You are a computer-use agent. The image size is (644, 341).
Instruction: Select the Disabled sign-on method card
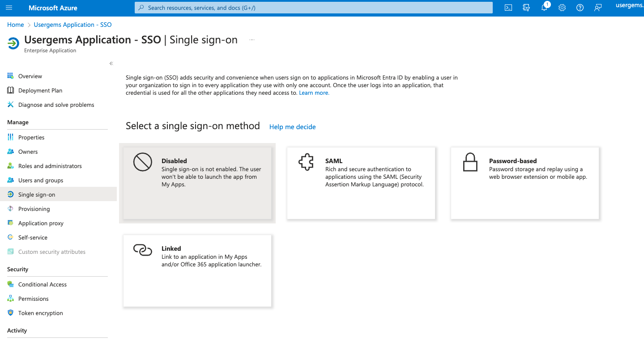(x=197, y=183)
